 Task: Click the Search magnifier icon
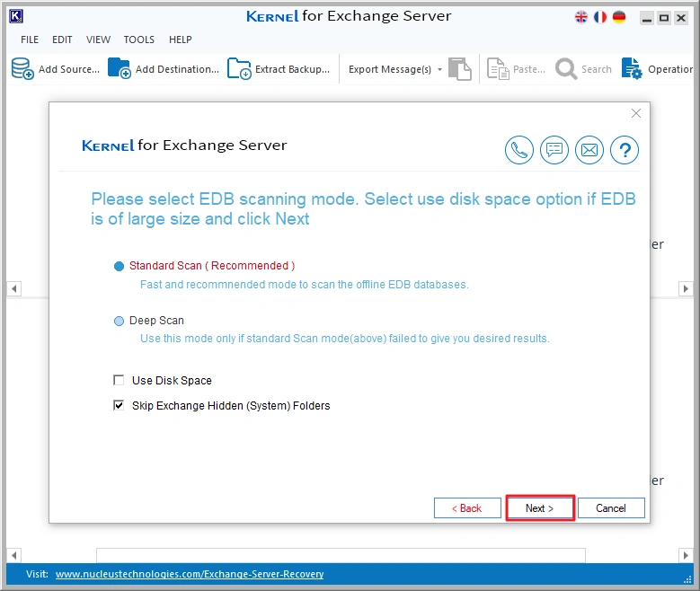pyautogui.click(x=566, y=69)
